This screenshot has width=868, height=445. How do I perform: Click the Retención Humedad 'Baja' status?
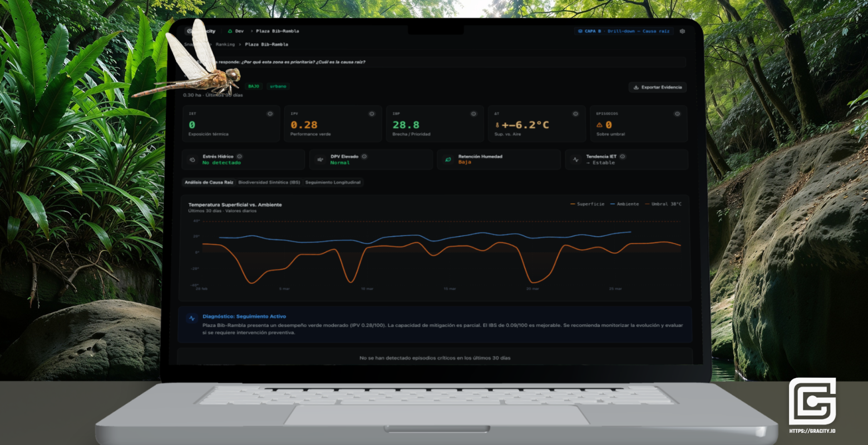coord(465,162)
